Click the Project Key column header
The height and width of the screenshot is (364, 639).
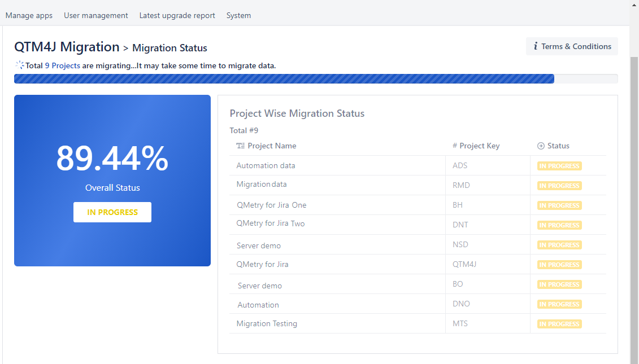[479, 146]
